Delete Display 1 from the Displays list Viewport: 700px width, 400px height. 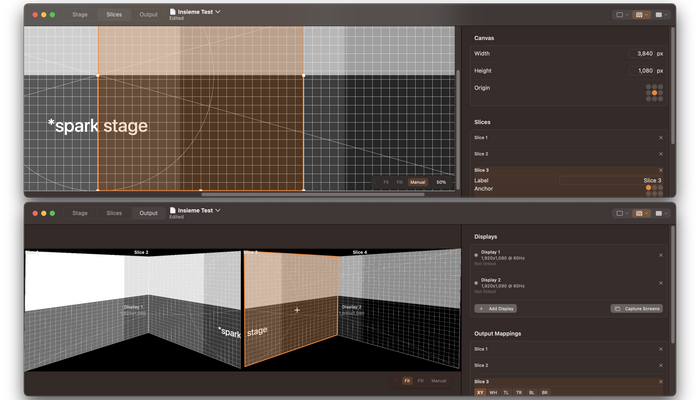click(661, 255)
